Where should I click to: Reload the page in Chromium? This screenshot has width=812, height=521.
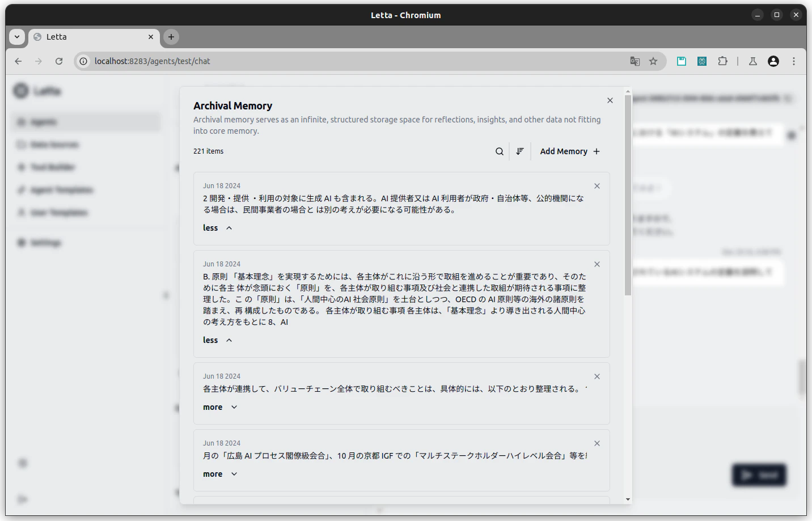pyautogui.click(x=59, y=61)
